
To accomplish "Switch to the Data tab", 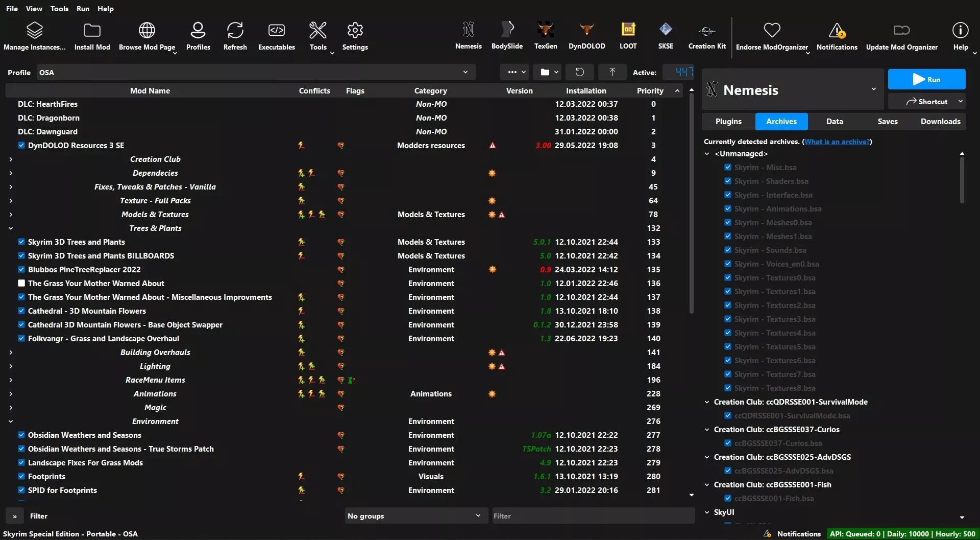I will 835,121.
